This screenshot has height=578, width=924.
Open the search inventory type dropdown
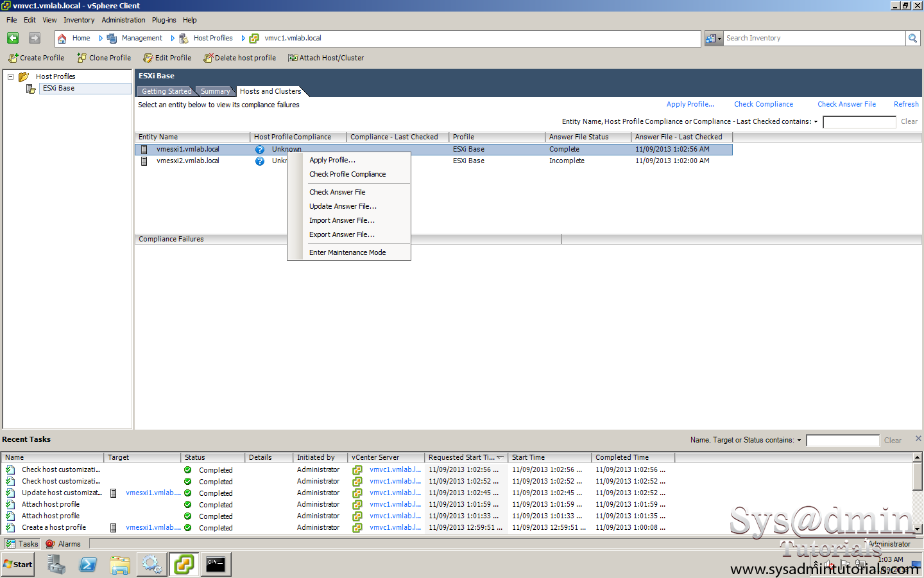[x=714, y=39]
